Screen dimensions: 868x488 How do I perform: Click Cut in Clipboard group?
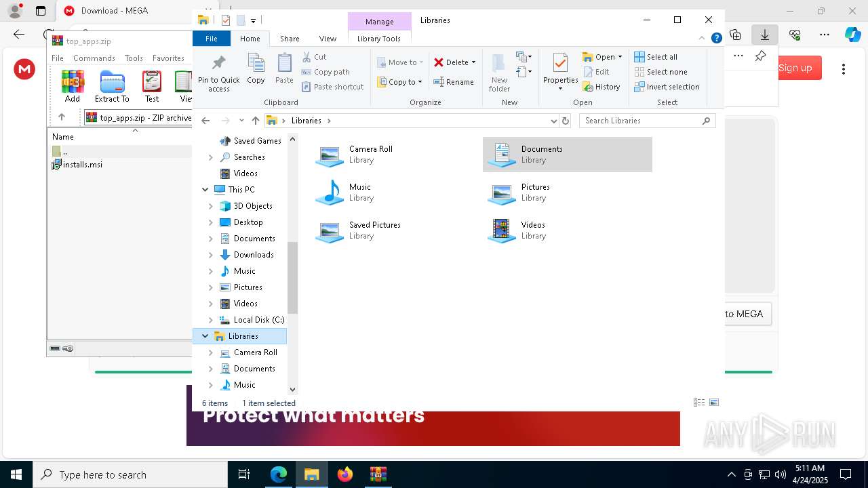(x=314, y=57)
